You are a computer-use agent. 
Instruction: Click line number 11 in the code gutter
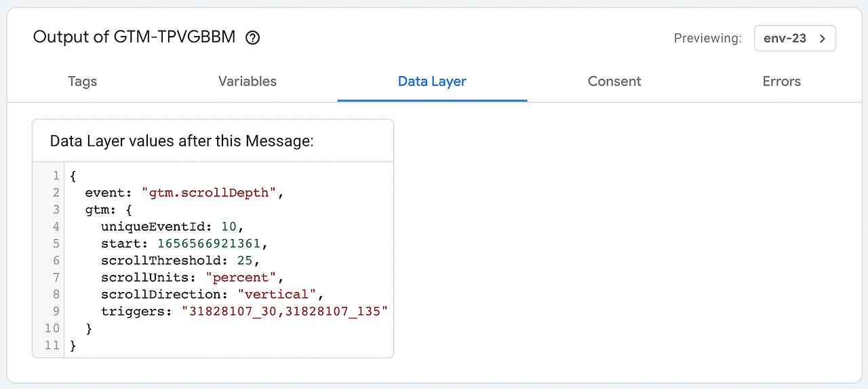53,346
